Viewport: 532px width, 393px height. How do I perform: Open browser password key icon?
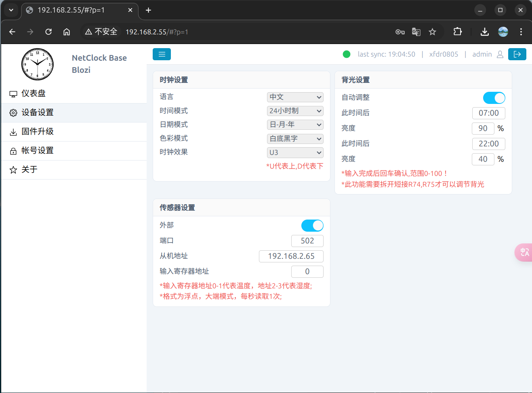(400, 32)
